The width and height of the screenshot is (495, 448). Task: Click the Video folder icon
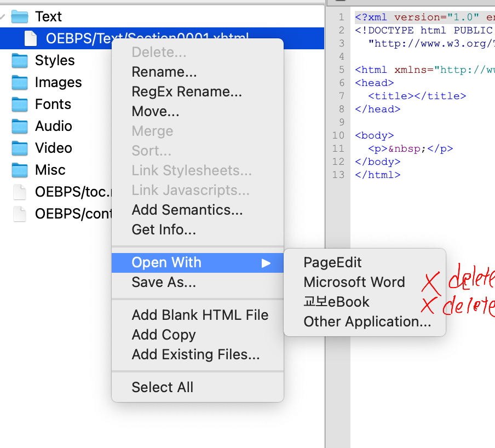[x=20, y=148]
